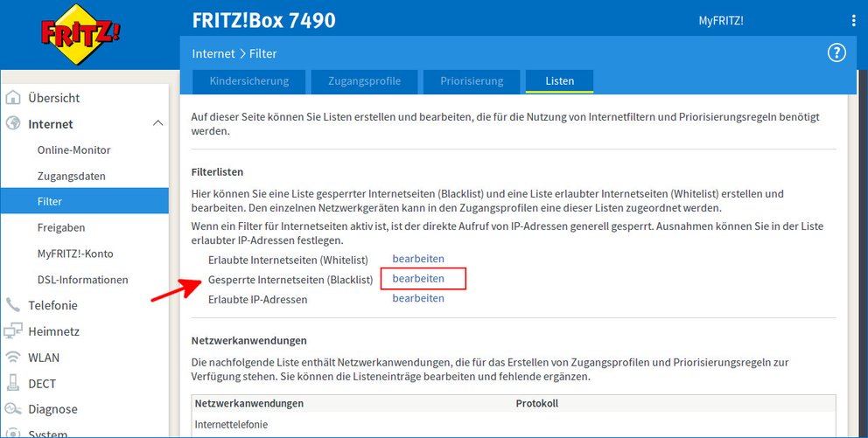Edit the Whitelist via bearbeiten
The width and height of the screenshot is (868, 438).
pyautogui.click(x=418, y=258)
